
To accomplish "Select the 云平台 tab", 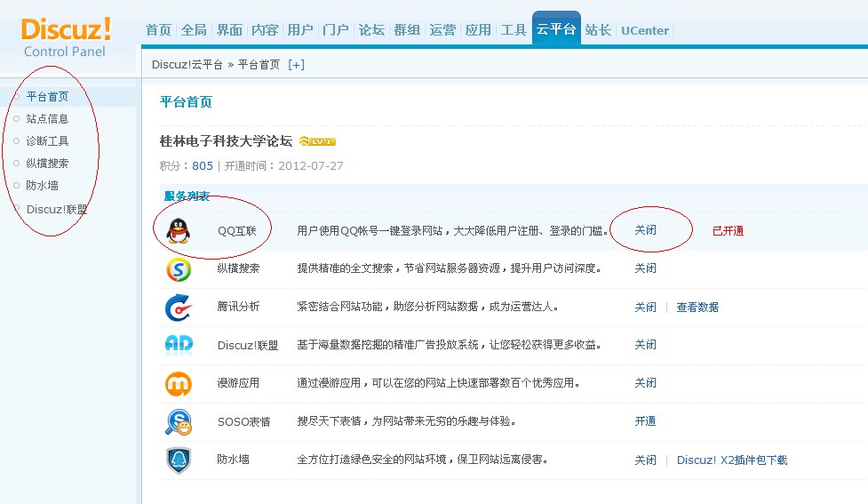I will coord(556,28).
